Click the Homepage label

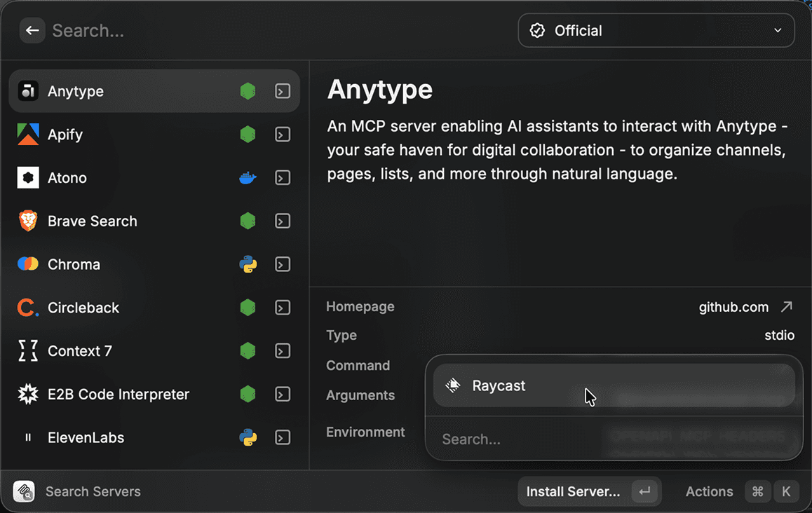click(360, 306)
